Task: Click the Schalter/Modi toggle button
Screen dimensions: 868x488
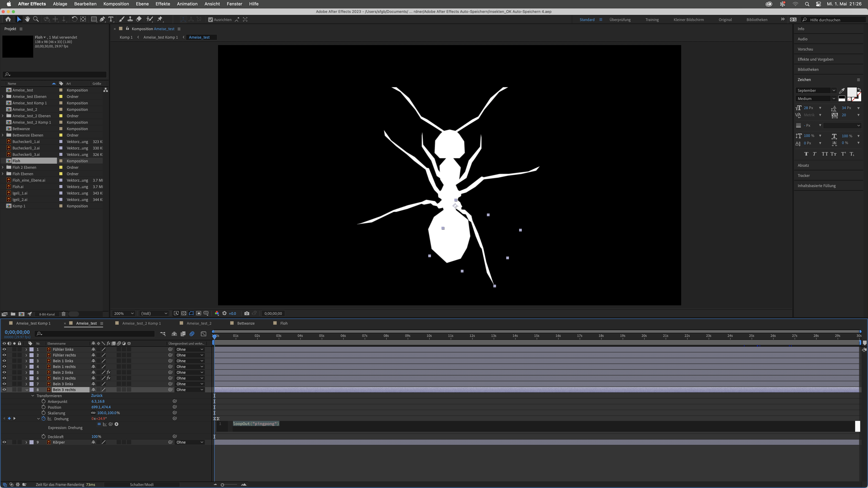Action: click(x=142, y=484)
